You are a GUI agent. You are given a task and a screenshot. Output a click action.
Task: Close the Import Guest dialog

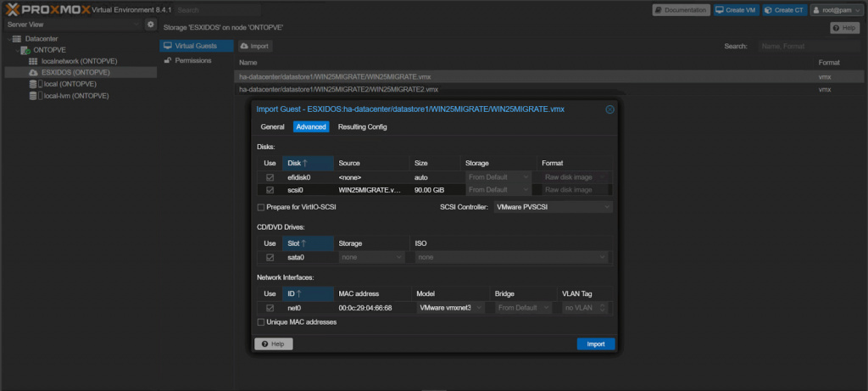(x=609, y=109)
